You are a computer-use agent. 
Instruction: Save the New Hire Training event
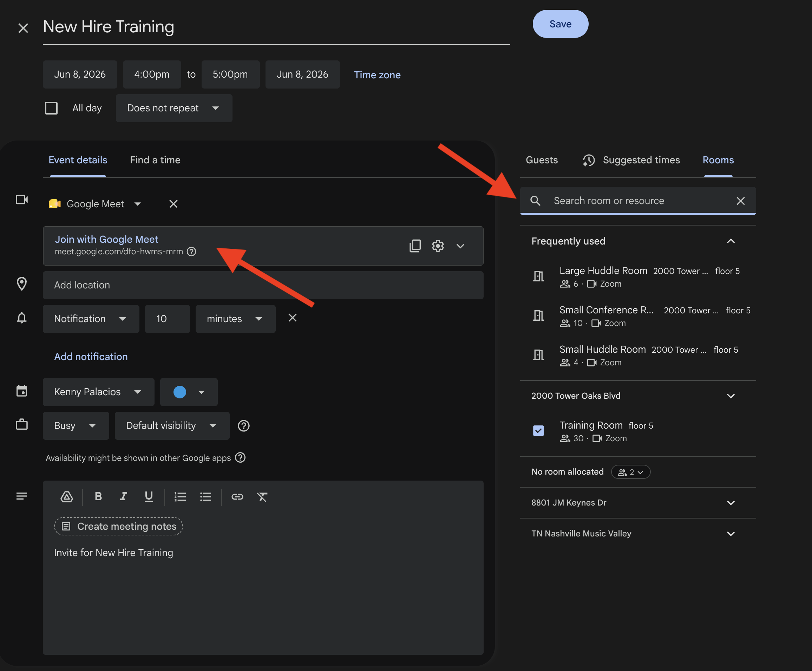point(561,24)
